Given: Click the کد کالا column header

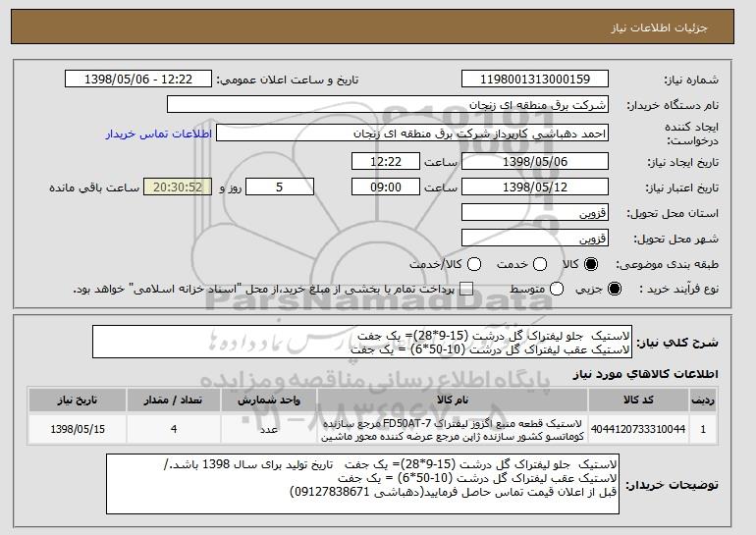Looking at the screenshot, I should pyautogui.click(x=638, y=401).
